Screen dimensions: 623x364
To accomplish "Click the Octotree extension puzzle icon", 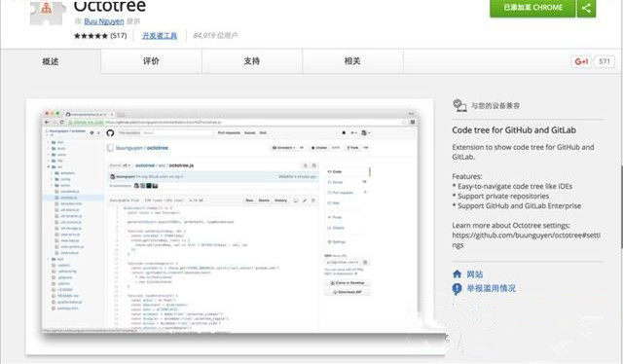I will point(47,12).
